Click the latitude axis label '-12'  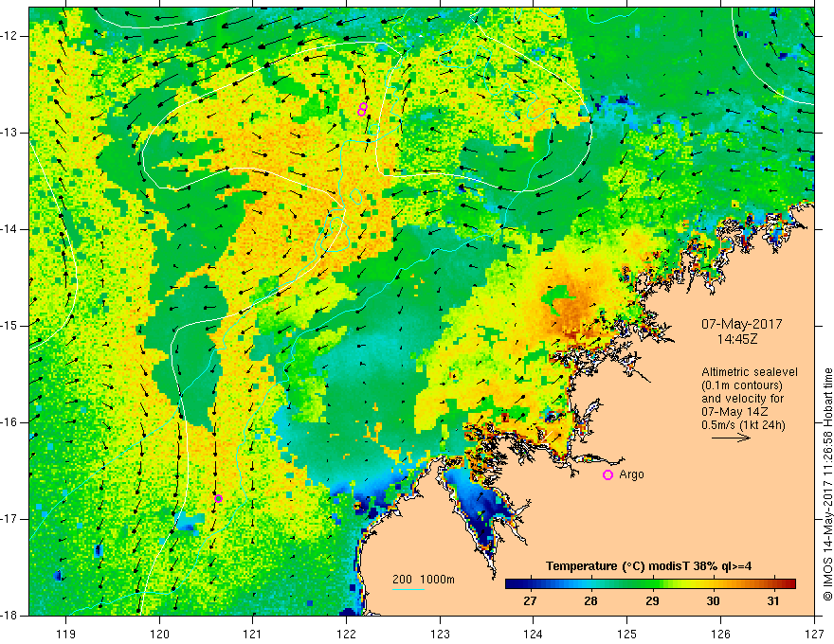9,36
